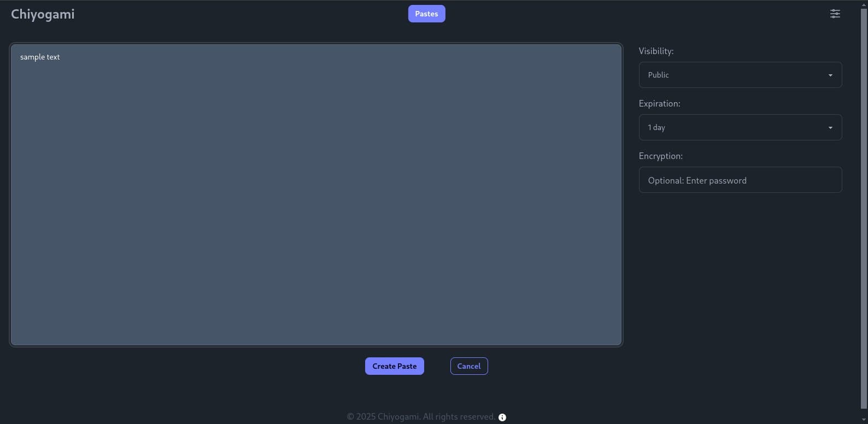Click the Cancel button
Image resolution: width=868 pixels, height=424 pixels.
(x=468, y=366)
